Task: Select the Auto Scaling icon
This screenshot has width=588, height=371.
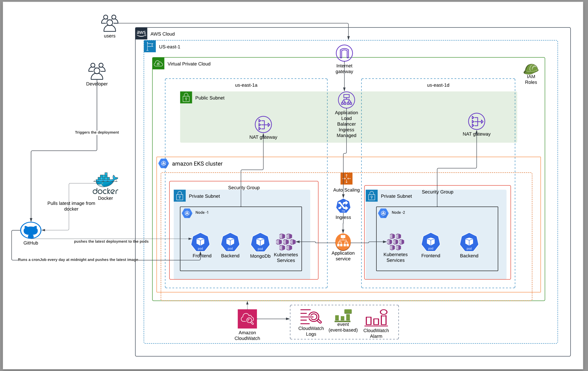Action: pos(346,179)
